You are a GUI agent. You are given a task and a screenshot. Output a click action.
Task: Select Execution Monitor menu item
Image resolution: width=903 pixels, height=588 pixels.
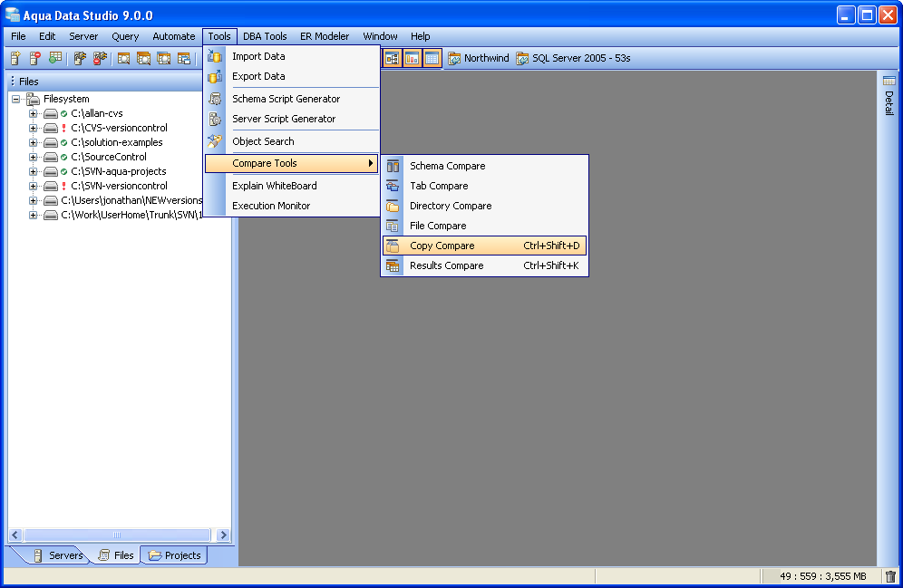292,206
